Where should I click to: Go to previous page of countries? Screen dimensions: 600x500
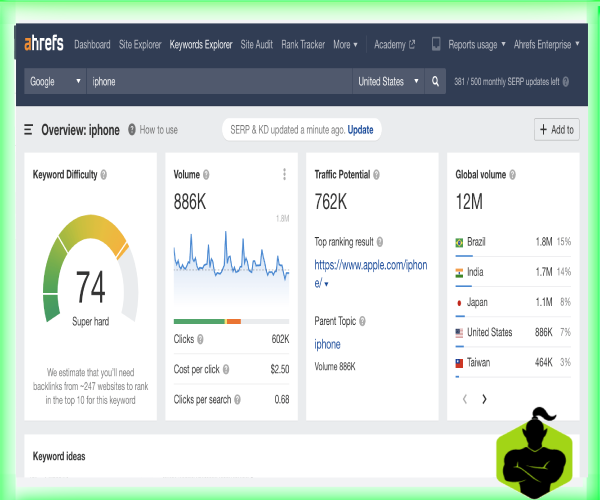pyautogui.click(x=465, y=399)
